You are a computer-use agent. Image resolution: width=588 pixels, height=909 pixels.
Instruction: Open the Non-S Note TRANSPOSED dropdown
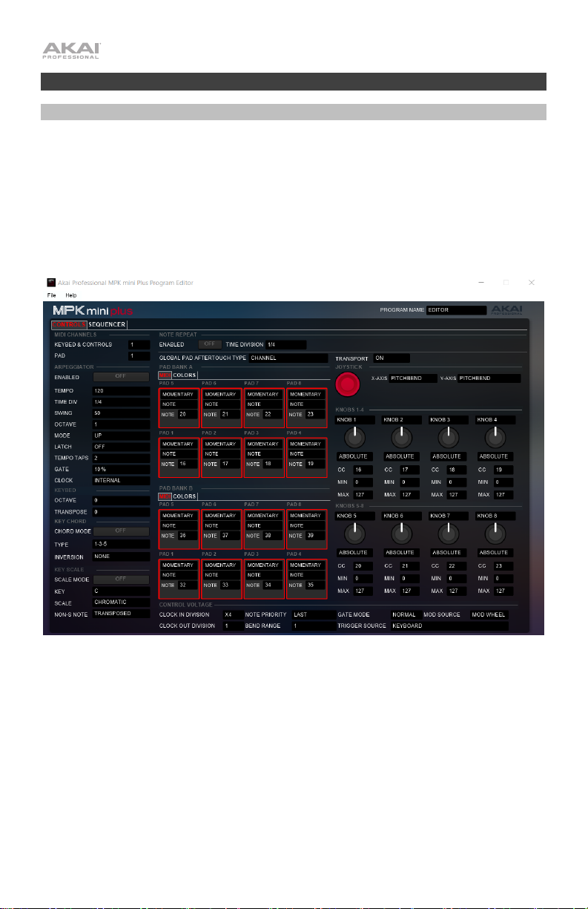pyautogui.click(x=122, y=614)
